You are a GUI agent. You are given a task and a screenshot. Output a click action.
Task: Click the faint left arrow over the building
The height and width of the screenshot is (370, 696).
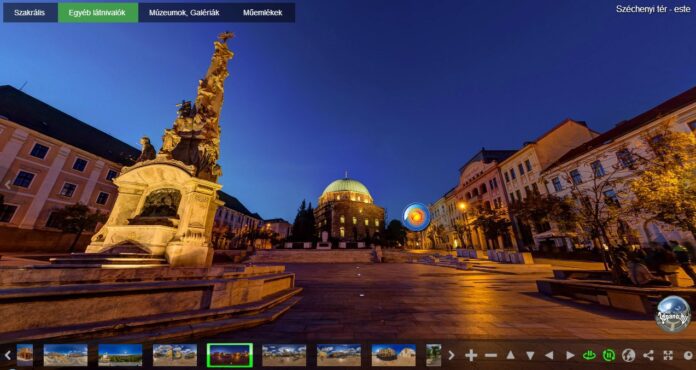pyautogui.click(x=8, y=185)
